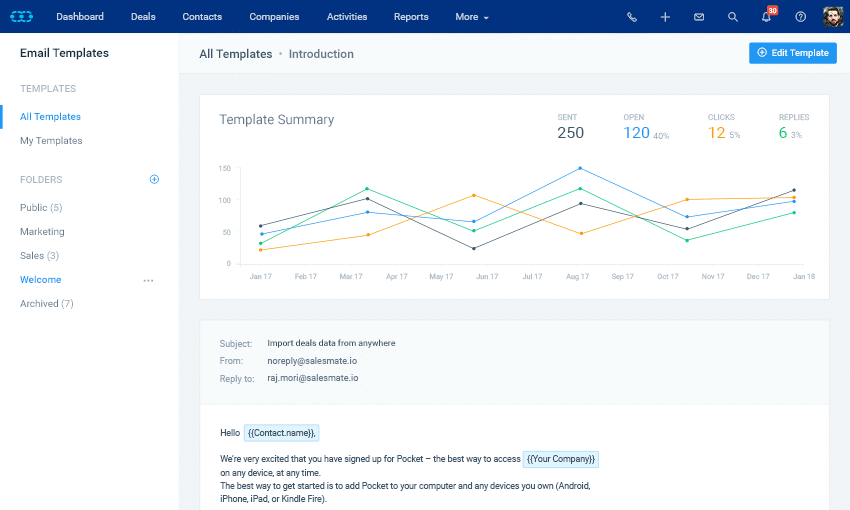Expand the More dropdown menu

(x=472, y=17)
